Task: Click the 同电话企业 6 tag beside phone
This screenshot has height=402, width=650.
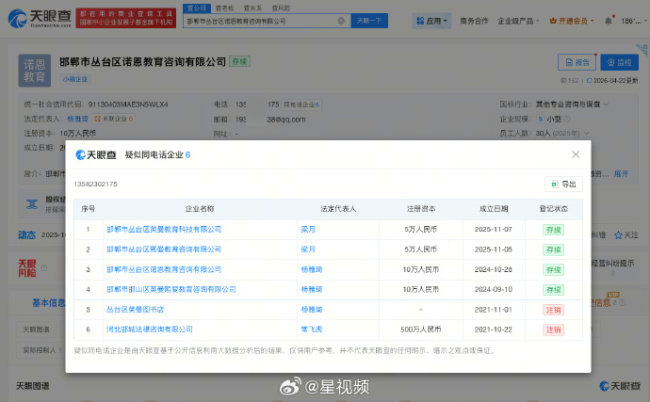Action: click(x=301, y=104)
